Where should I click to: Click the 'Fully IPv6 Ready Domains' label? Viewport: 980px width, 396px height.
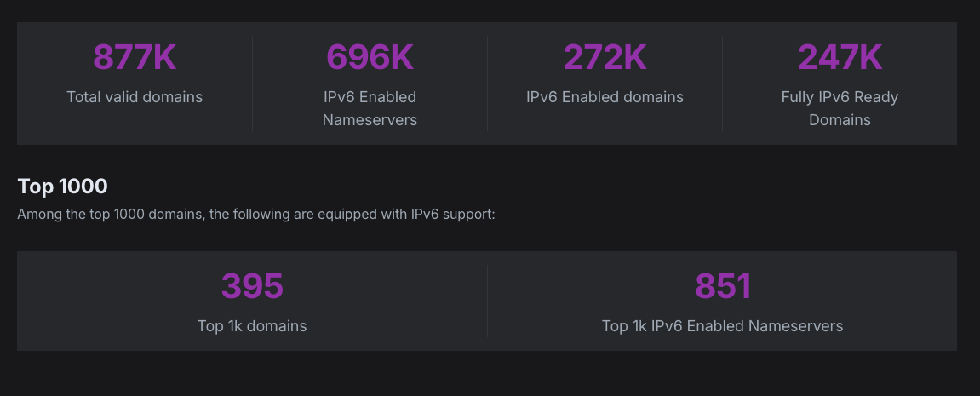point(840,108)
